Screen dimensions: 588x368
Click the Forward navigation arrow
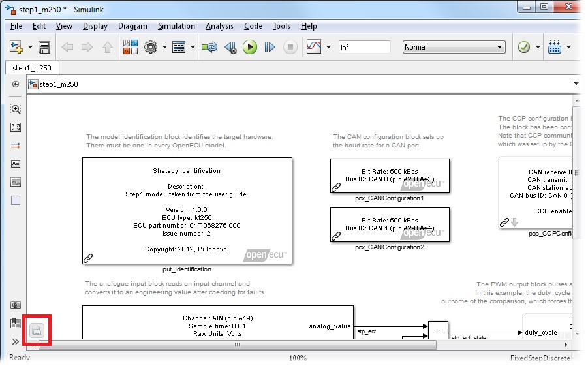click(87, 47)
